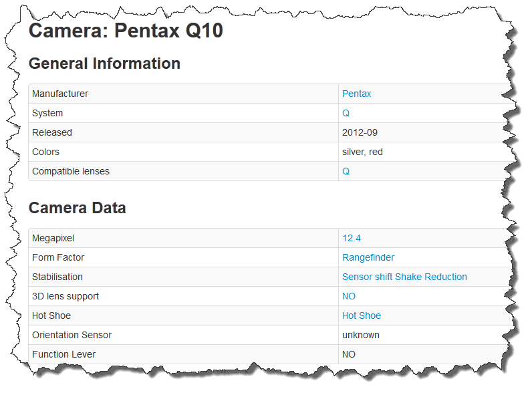Select the Function Lever label

coord(63,354)
